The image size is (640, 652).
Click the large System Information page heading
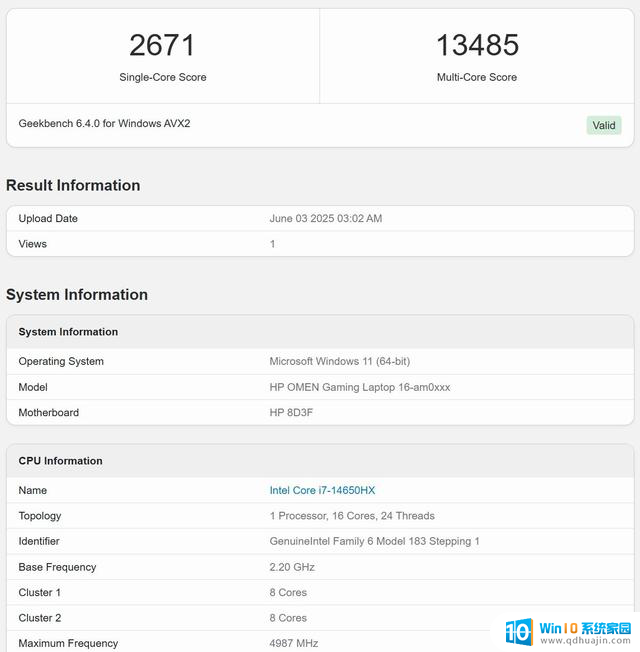click(x=77, y=295)
